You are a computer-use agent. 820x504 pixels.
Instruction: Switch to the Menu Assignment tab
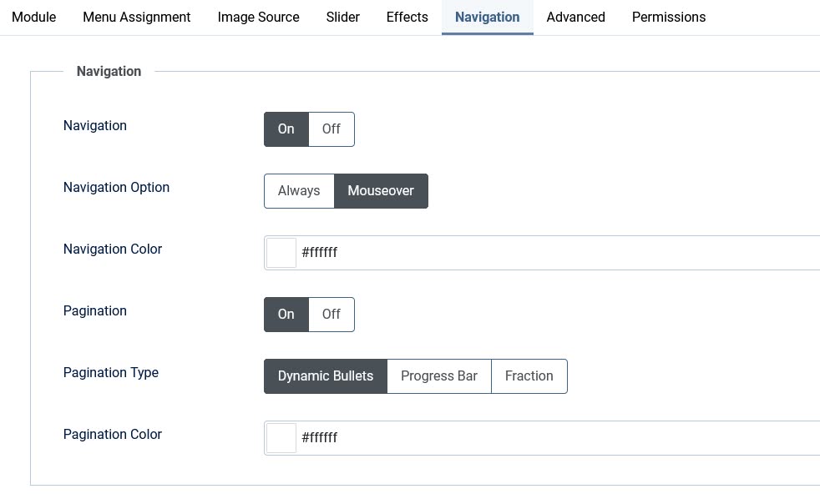(136, 17)
